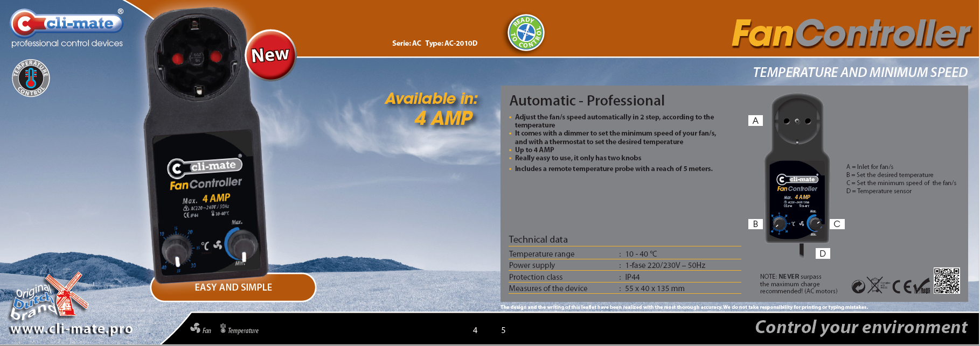Click the D callout label box
The height and width of the screenshot is (346, 980).
[822, 253]
